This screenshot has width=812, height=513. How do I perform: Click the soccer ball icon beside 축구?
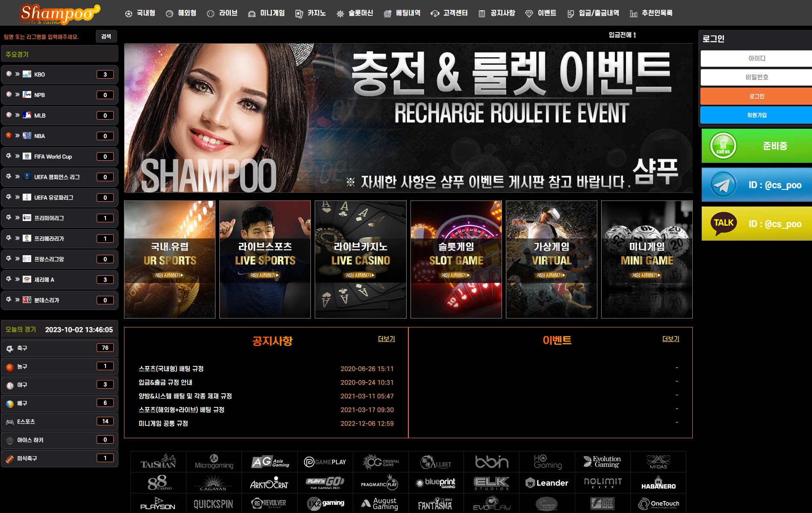coord(10,349)
